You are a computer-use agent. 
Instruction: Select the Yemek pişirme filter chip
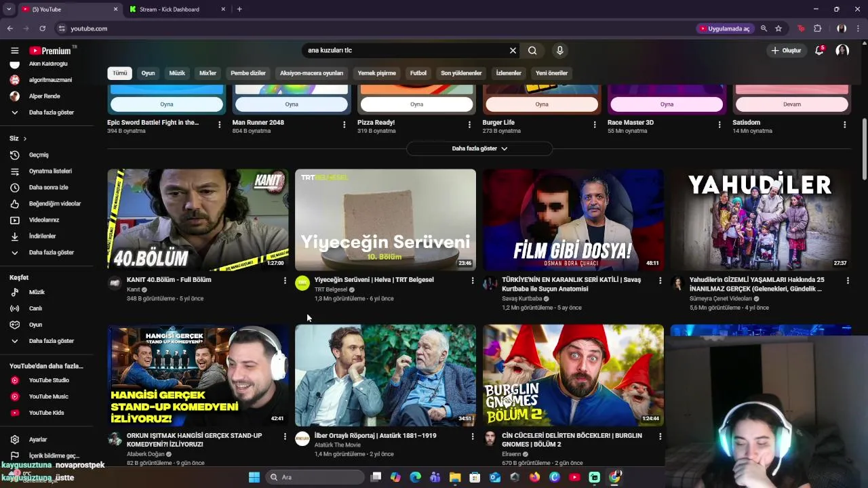pos(376,73)
